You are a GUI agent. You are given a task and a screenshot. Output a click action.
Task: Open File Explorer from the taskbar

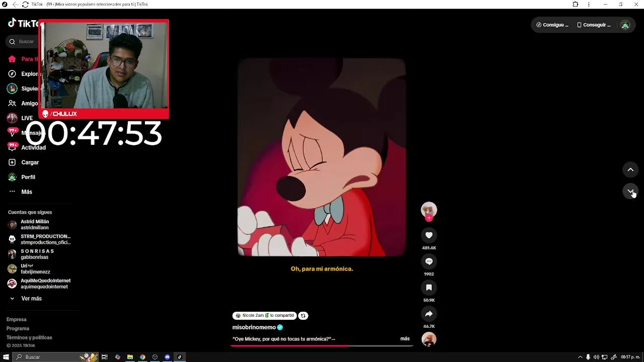click(130, 357)
